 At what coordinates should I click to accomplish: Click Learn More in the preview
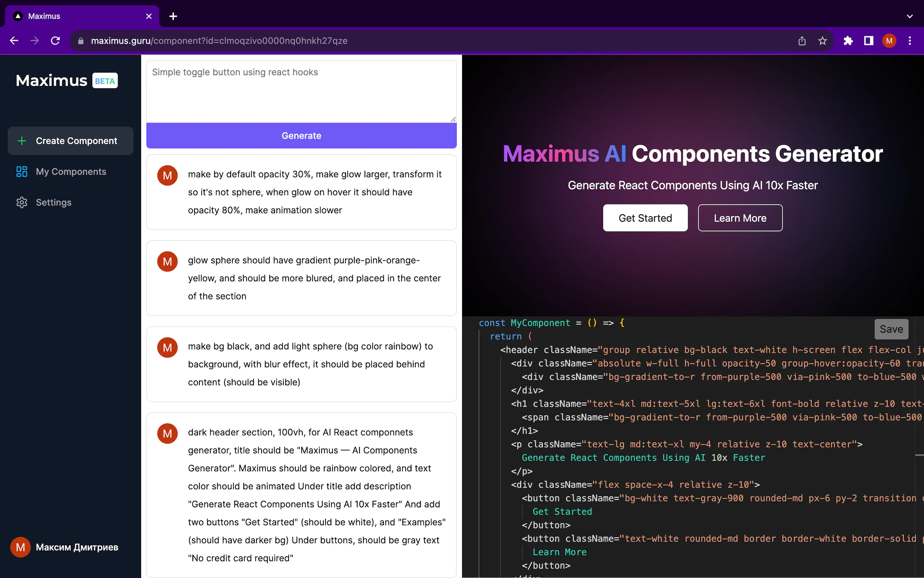pyautogui.click(x=740, y=218)
